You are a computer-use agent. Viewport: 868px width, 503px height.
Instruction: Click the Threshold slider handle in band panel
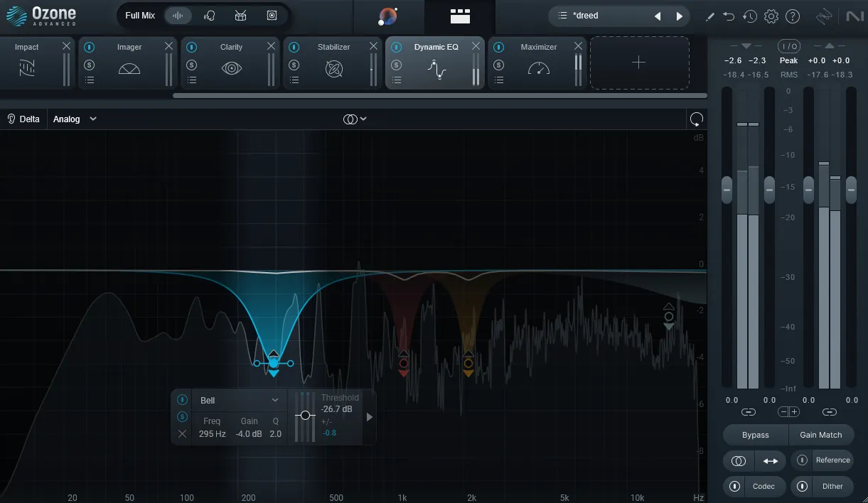tap(305, 415)
